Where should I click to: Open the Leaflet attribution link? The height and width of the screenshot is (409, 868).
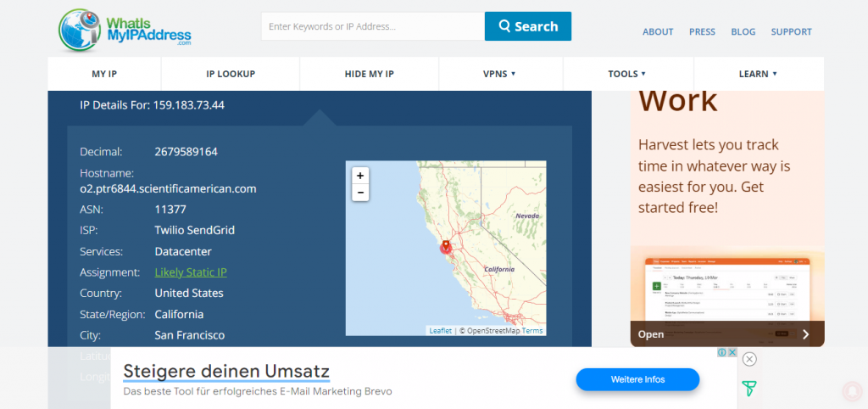[x=441, y=331]
